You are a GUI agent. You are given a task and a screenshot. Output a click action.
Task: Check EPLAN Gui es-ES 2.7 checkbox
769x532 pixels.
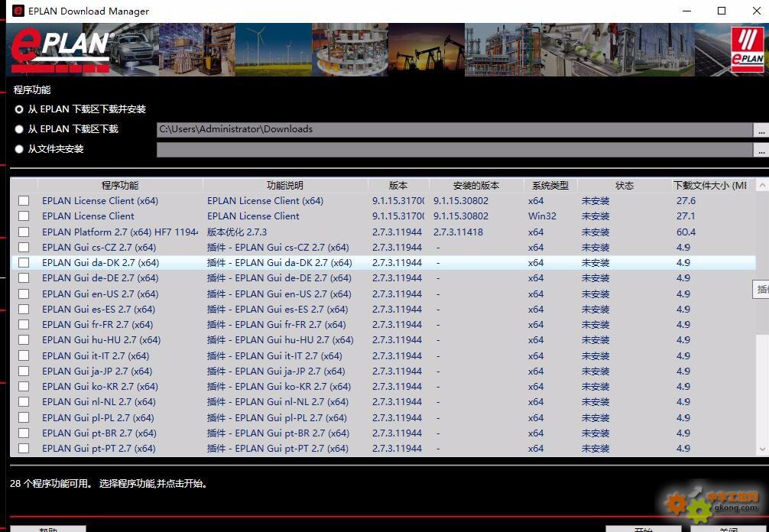tap(24, 310)
